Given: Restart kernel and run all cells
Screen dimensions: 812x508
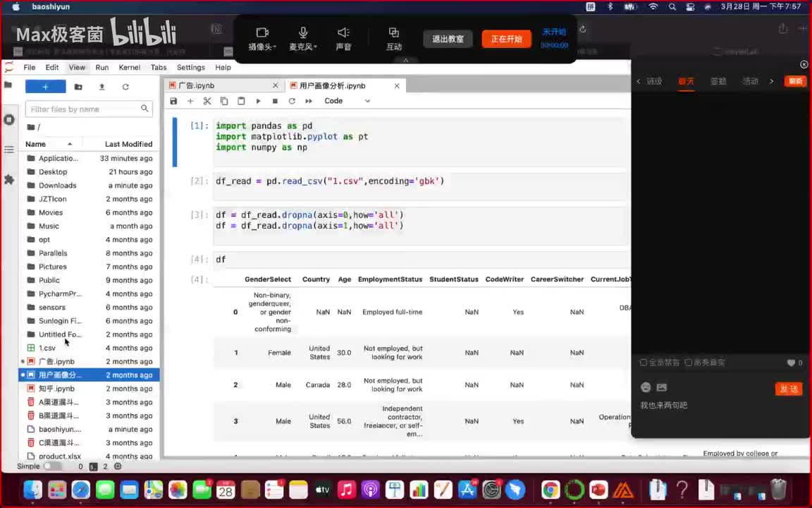Looking at the screenshot, I should tap(309, 101).
